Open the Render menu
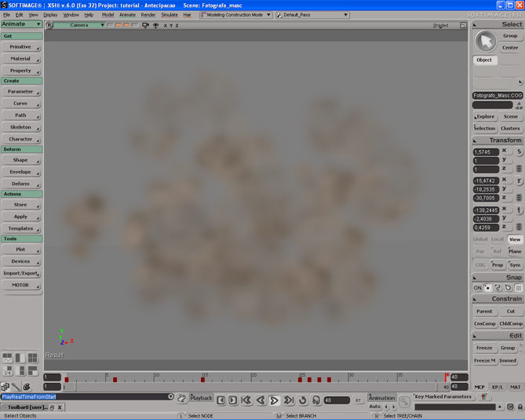Viewport: 525px width, 420px height. point(148,15)
